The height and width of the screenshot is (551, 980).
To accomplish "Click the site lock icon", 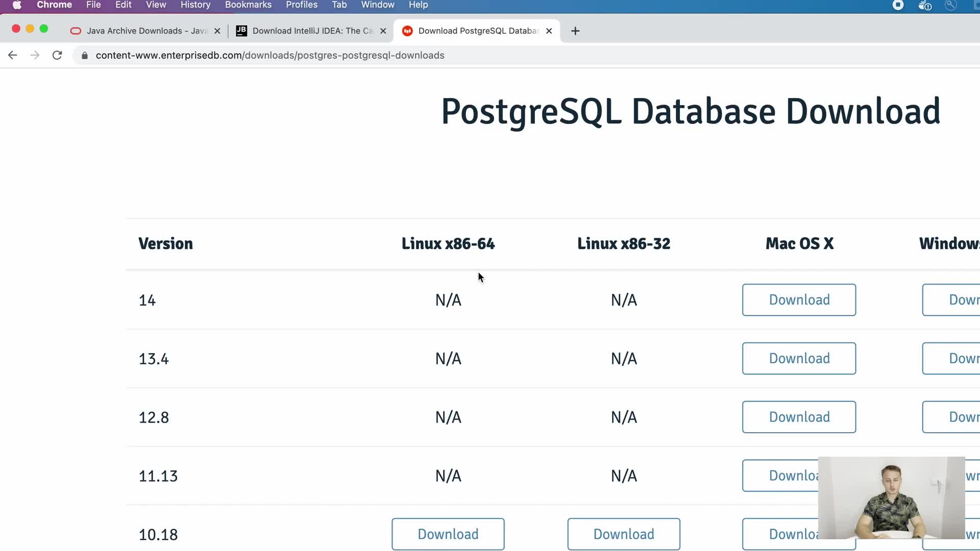I will (85, 55).
